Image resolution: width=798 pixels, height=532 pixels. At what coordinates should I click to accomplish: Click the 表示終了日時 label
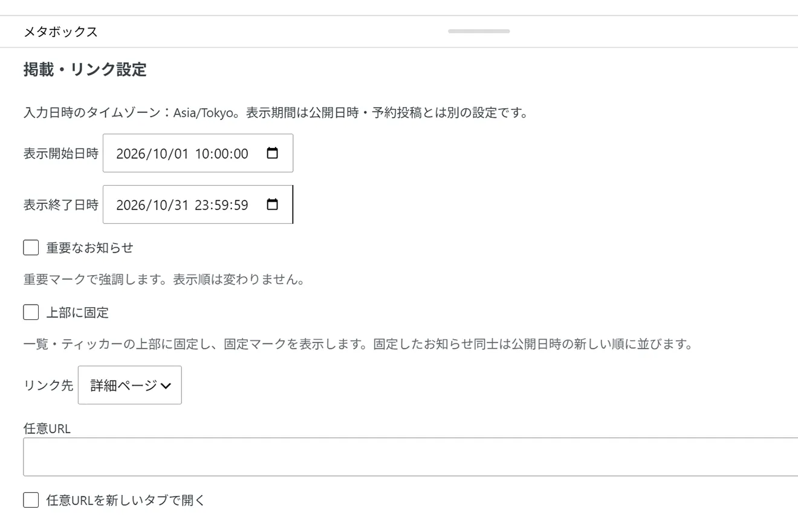point(60,205)
